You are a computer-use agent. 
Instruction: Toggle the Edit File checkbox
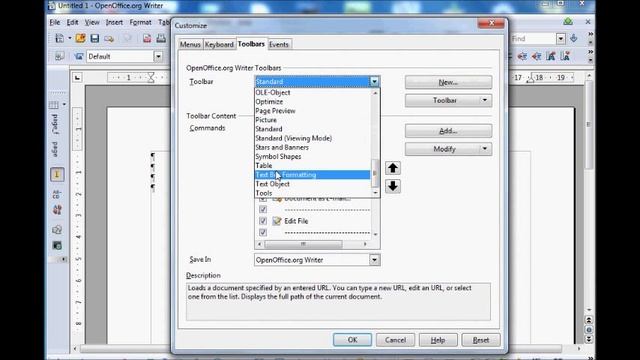point(263,221)
